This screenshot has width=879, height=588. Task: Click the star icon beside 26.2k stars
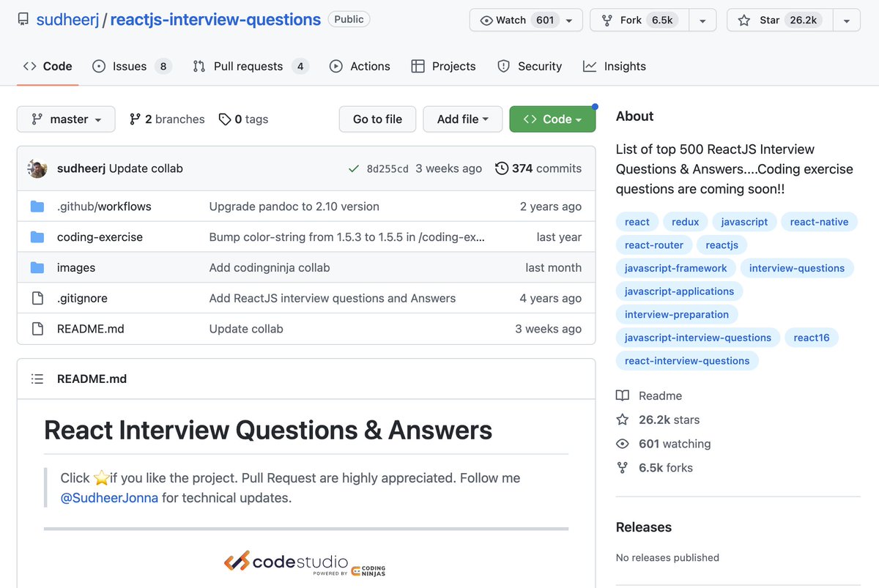tap(623, 420)
